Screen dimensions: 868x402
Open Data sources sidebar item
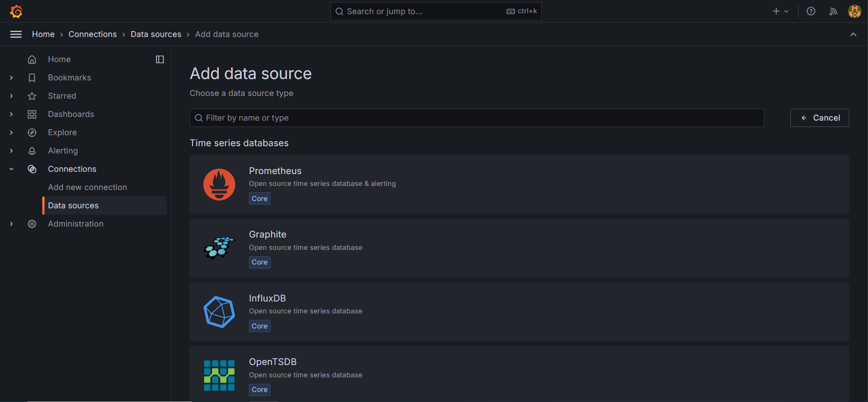coord(105,206)
